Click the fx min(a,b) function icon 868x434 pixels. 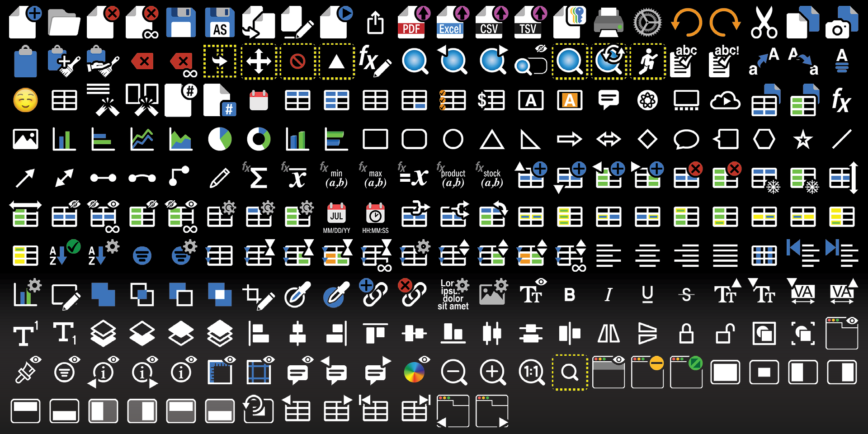click(334, 175)
